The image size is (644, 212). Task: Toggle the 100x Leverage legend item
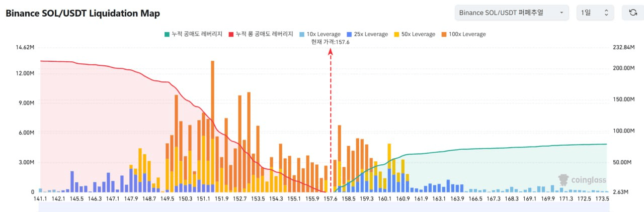[x=463, y=34]
